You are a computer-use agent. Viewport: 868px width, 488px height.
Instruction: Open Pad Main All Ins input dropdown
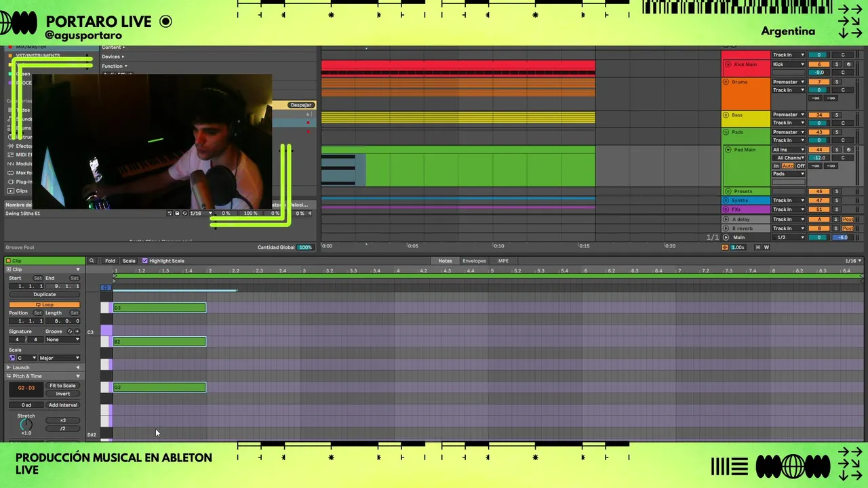(789, 150)
